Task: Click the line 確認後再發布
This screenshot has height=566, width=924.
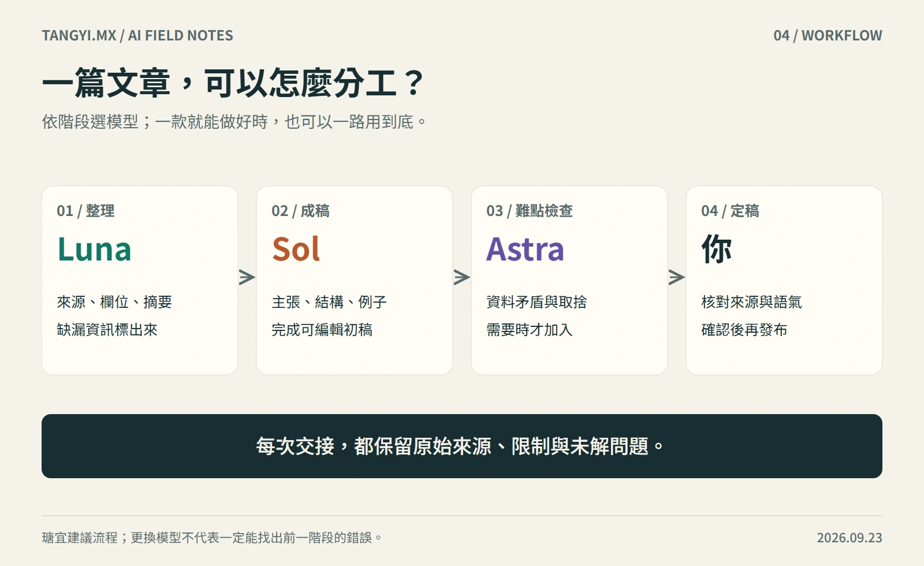Action: [744, 330]
